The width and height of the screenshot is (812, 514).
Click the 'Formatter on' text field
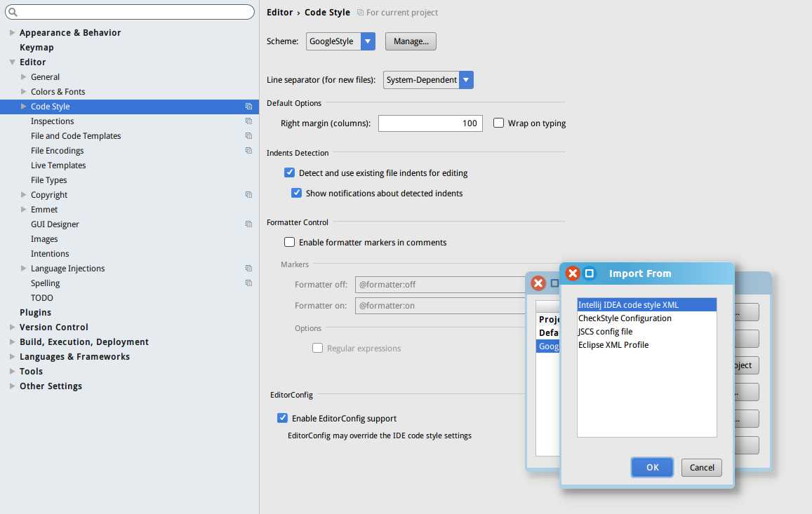coord(440,306)
